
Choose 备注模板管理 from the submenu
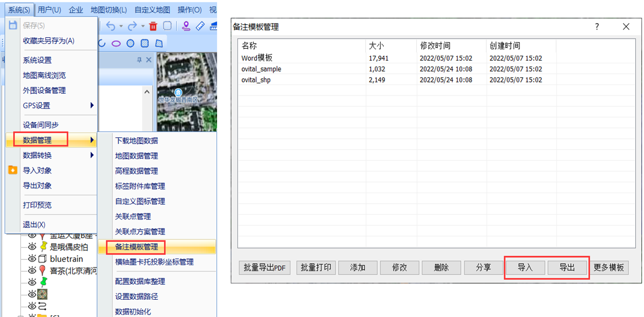tap(136, 247)
